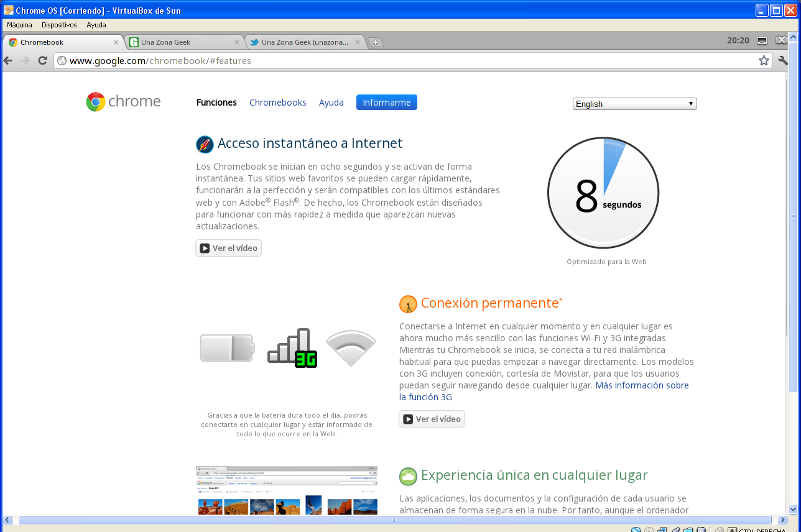Open a new tab with the plus button
Screen dimensions: 801x532
(x=375, y=42)
